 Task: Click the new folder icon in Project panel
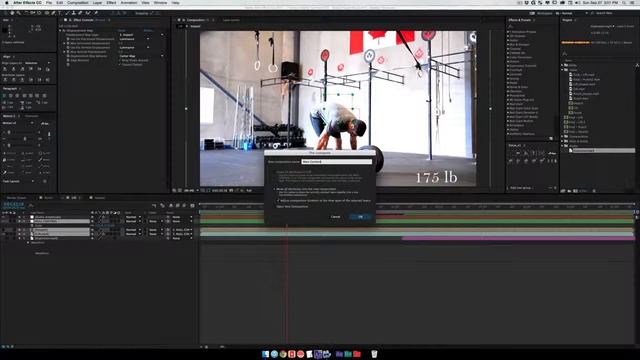coord(569,191)
